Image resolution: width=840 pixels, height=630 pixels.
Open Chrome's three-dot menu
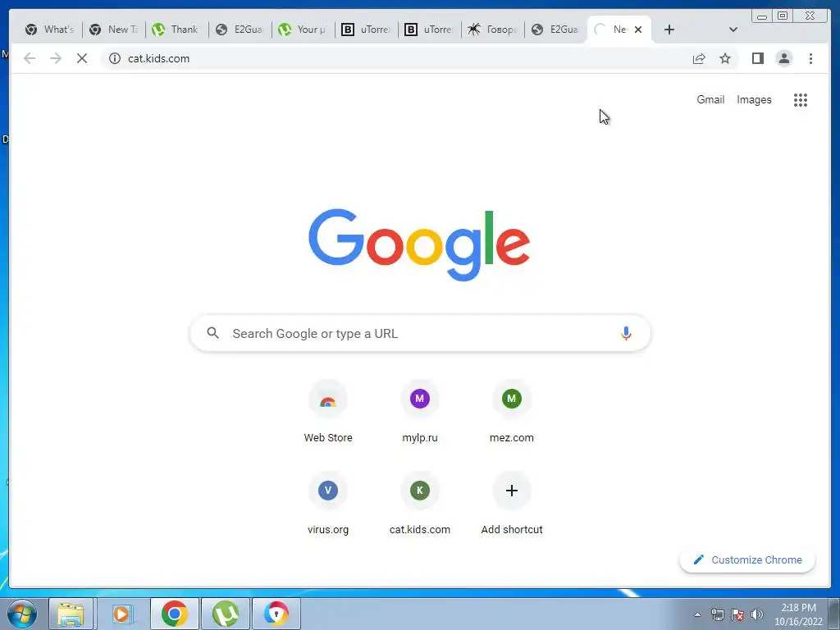(x=810, y=58)
